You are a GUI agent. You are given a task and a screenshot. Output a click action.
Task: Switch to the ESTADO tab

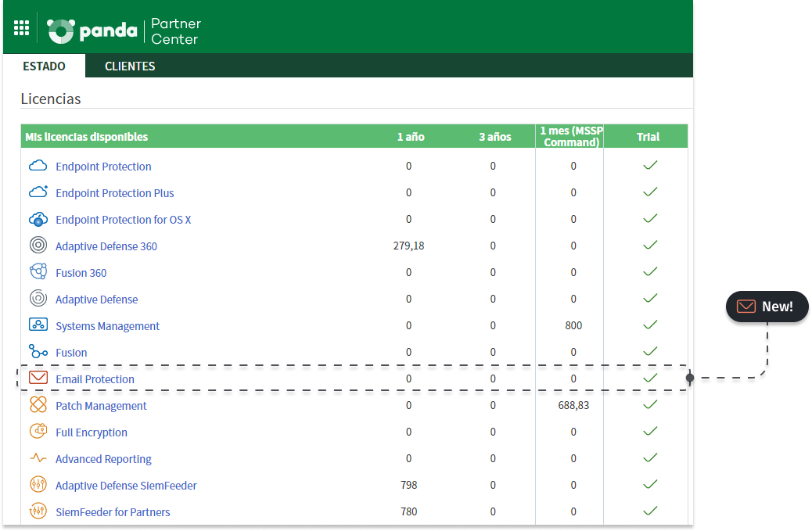44,66
